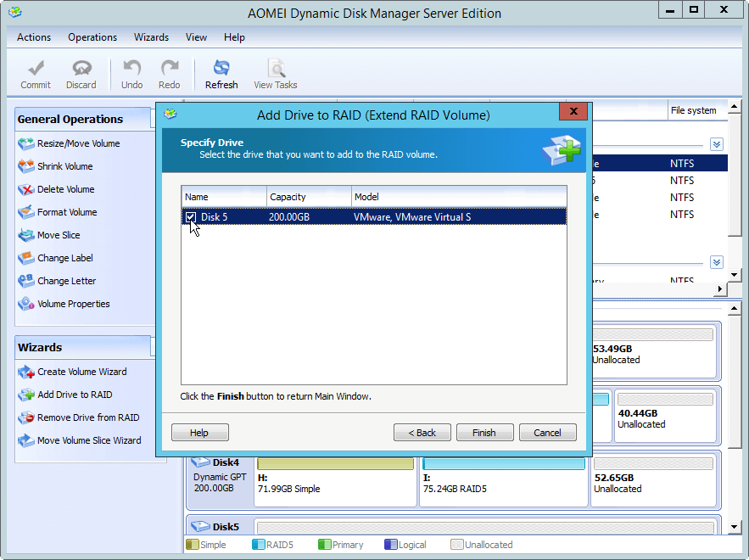Select Remove Drive from RAID wizard
Viewport: 749px width, 560px height.
(87, 417)
